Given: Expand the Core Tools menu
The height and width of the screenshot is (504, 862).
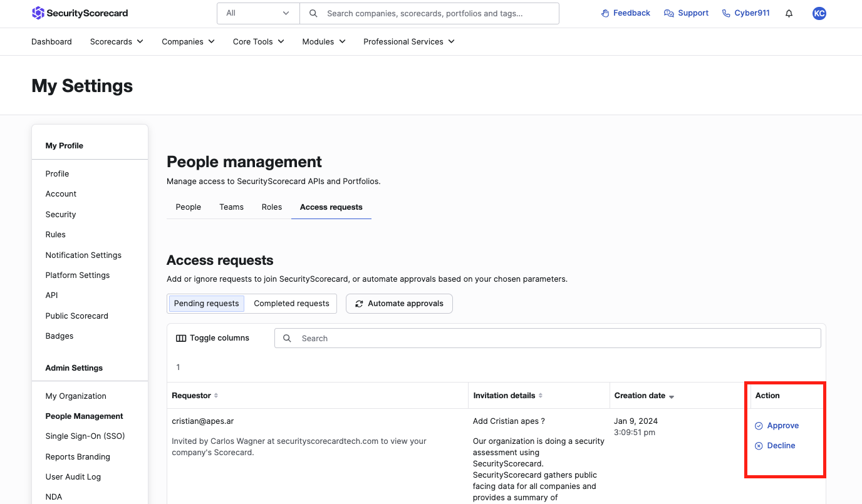Looking at the screenshot, I should tap(258, 41).
